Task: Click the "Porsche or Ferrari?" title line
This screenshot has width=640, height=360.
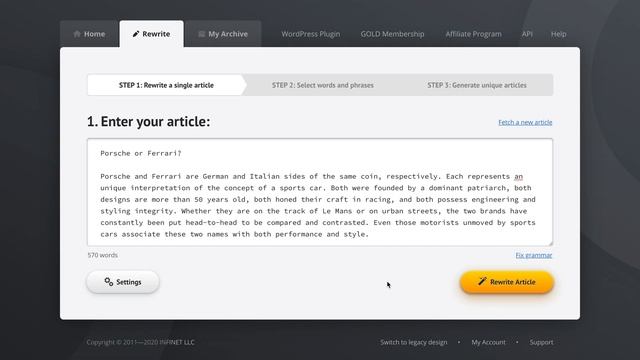Action: (x=141, y=153)
